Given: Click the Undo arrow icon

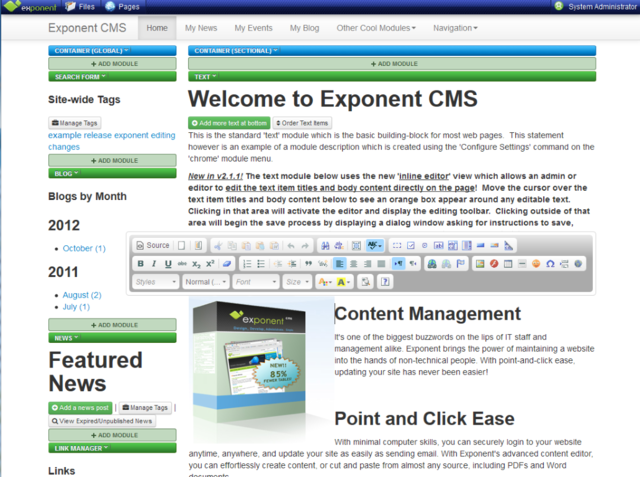Looking at the screenshot, I should (x=291, y=246).
